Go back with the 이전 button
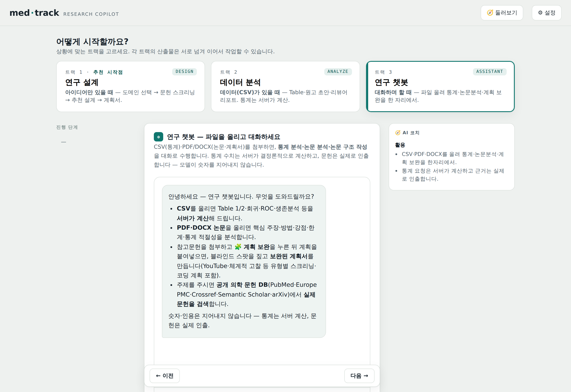 tap(165, 376)
